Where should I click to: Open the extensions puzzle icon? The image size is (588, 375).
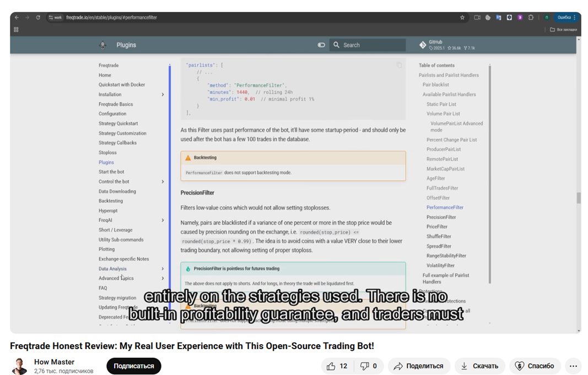pos(531,17)
